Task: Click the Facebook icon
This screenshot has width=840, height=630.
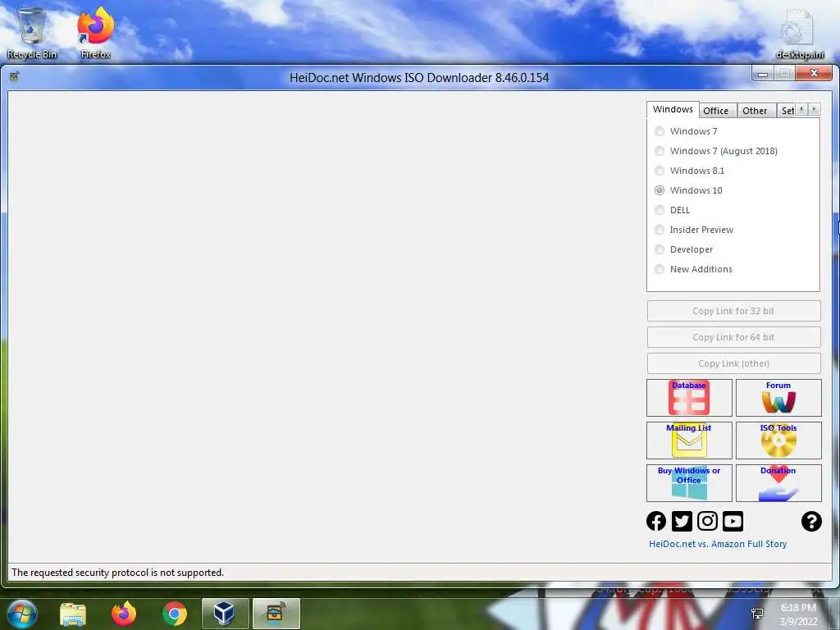Action: tap(656, 521)
